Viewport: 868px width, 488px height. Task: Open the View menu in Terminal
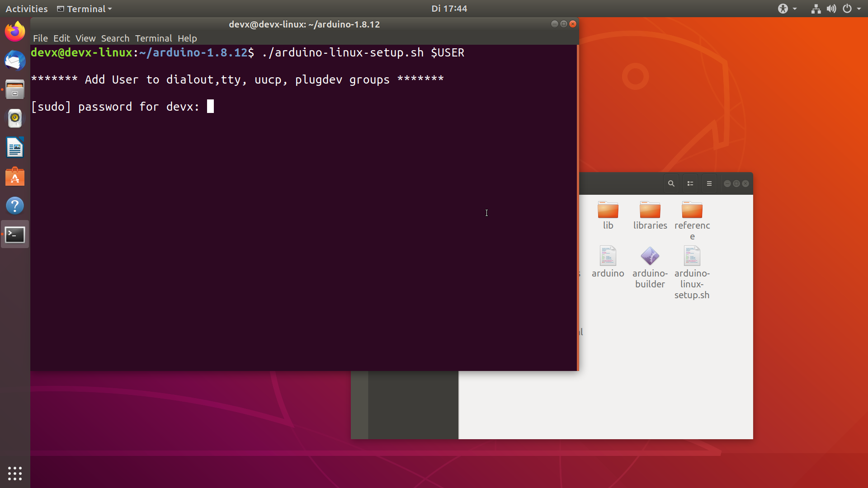(85, 38)
